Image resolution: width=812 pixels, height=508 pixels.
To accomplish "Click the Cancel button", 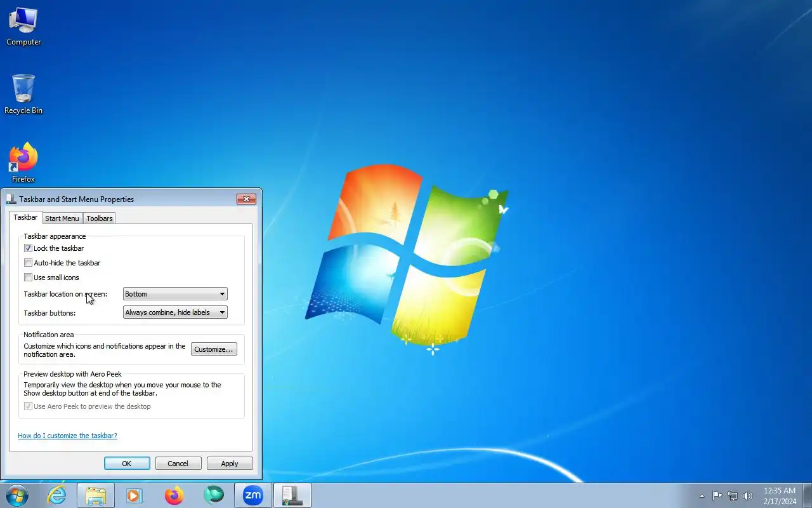I will point(178,464).
